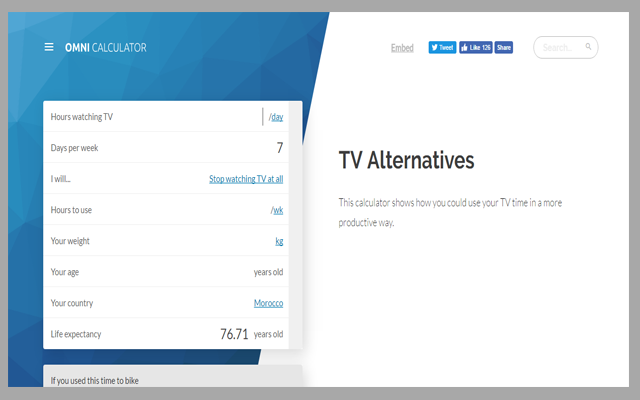
Task: Click the Days per week value 7
Action: click(279, 148)
